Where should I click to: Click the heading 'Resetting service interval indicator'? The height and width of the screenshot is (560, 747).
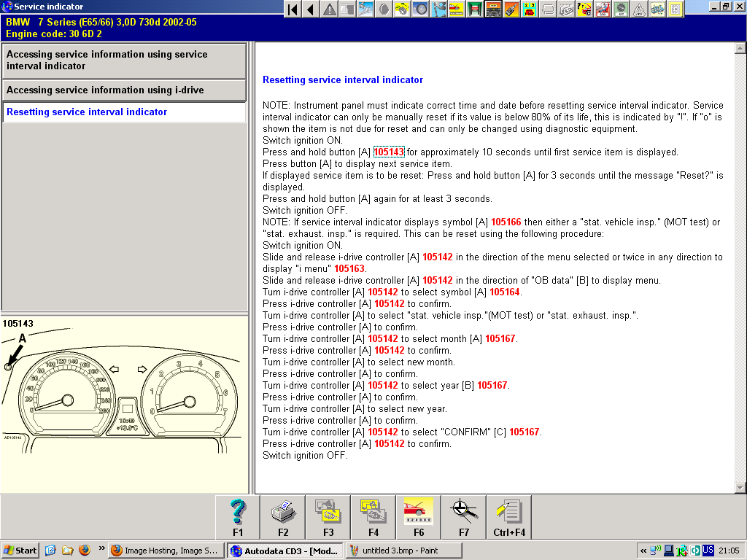pos(343,80)
